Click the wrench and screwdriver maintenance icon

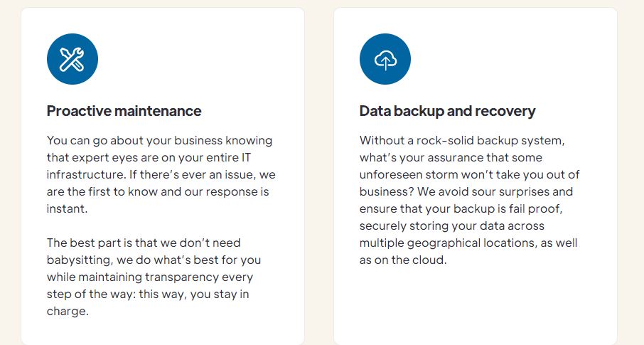[x=72, y=60]
